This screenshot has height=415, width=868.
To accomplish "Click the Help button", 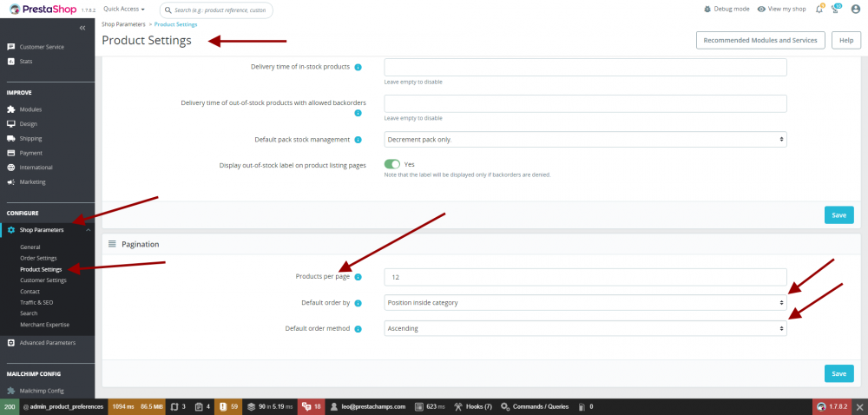I will tap(845, 41).
